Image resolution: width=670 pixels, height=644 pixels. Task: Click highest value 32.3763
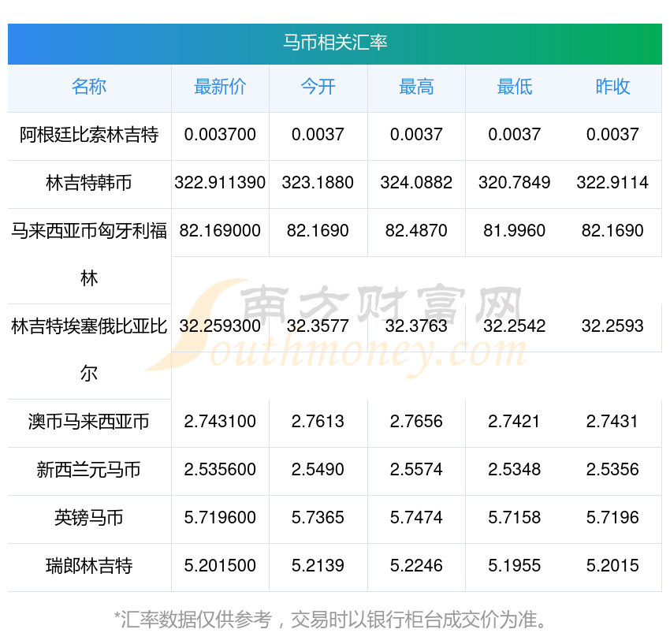click(416, 326)
